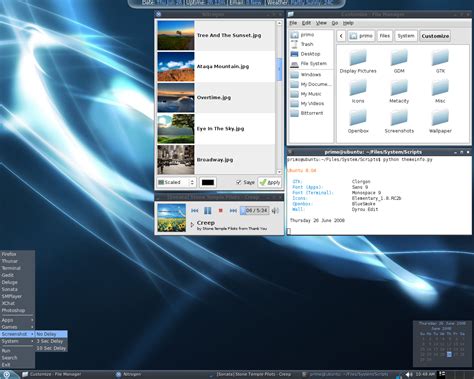Click the taskbar start menu icon
Viewport: 474px width, 379px height.
click(x=6, y=374)
